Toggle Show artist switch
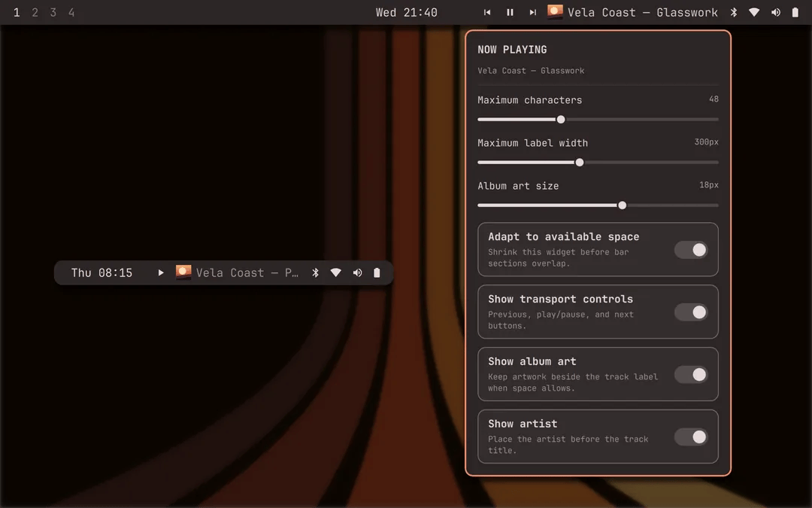 pos(691,437)
